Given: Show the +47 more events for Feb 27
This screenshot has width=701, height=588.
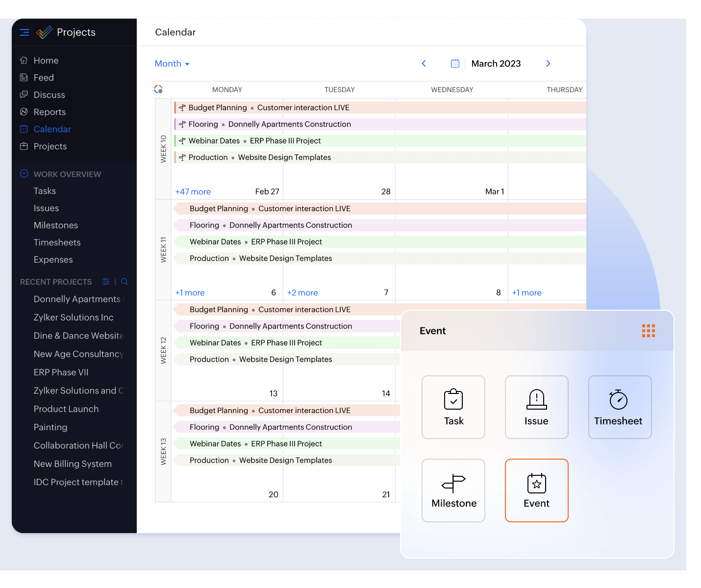Looking at the screenshot, I should pos(193,191).
